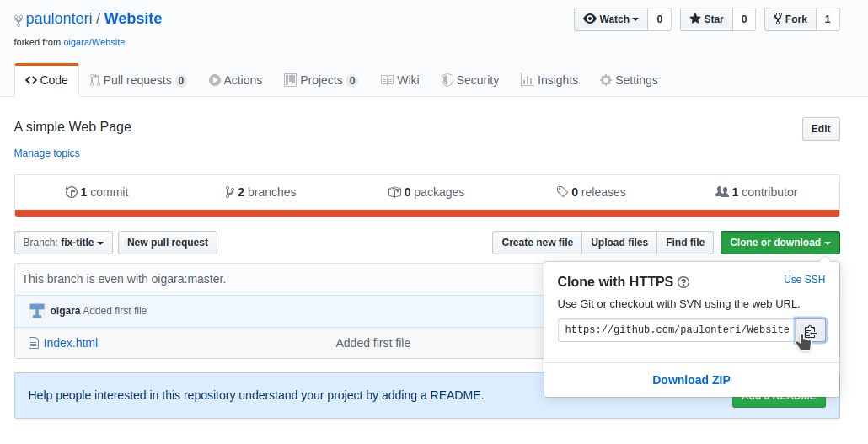Viewport: 868px width, 444px height.
Task: Edit the repository description
Action: click(821, 129)
